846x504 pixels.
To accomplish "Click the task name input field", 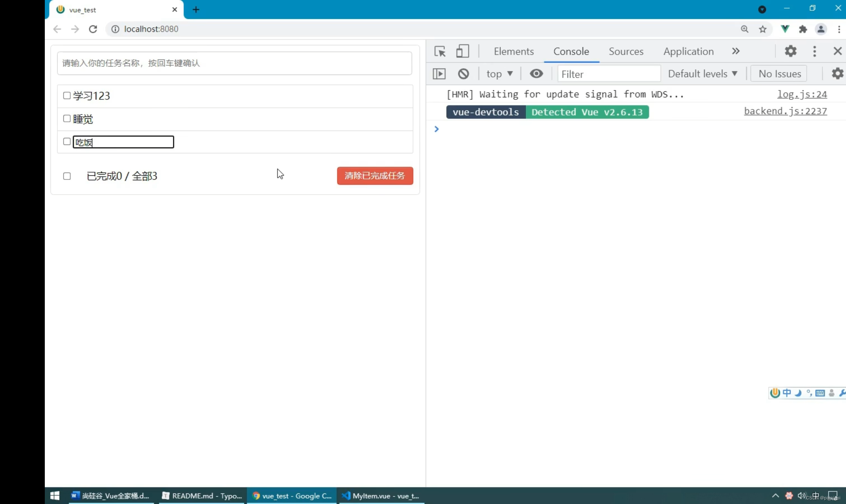I will pyautogui.click(x=235, y=63).
